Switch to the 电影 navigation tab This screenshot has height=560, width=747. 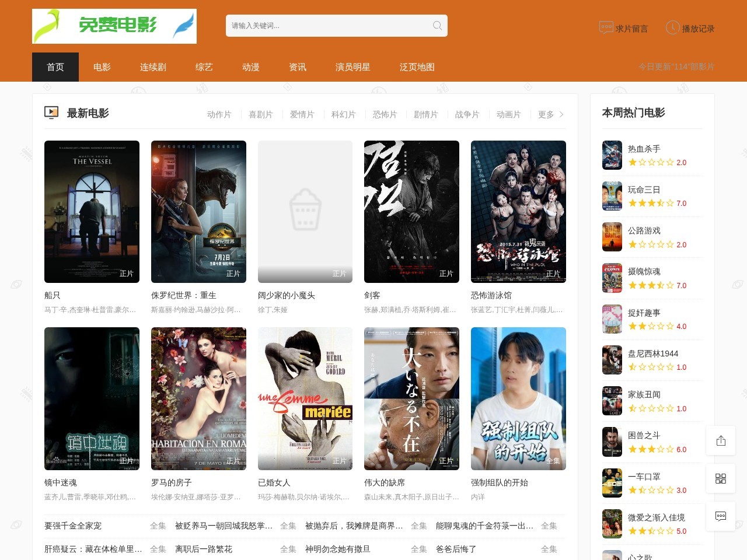pyautogui.click(x=102, y=67)
